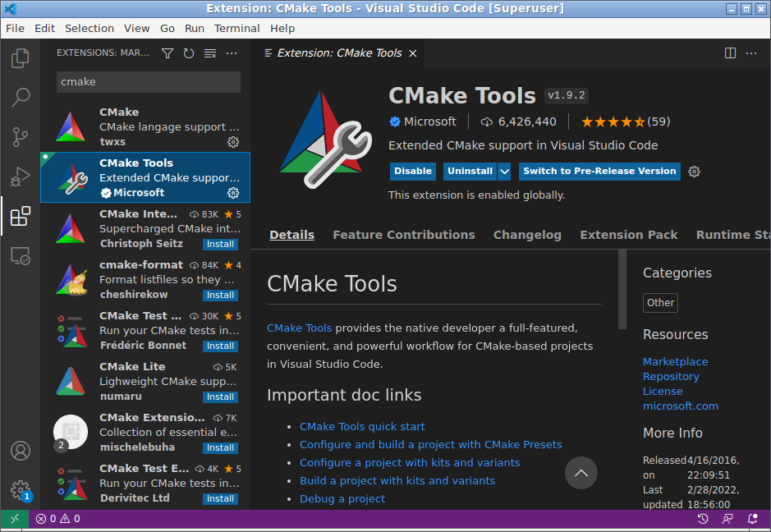Refresh the extensions list
771x532 pixels.
tap(189, 53)
